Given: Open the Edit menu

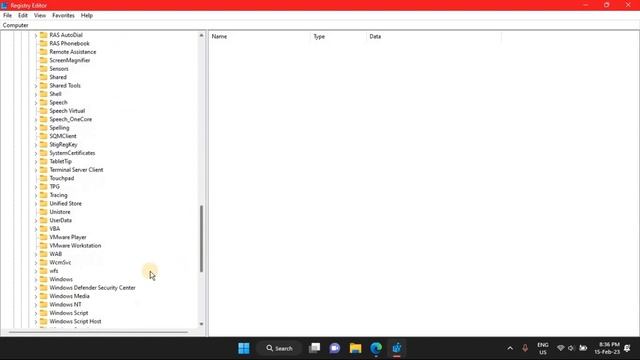Looking at the screenshot, I should point(23,15).
